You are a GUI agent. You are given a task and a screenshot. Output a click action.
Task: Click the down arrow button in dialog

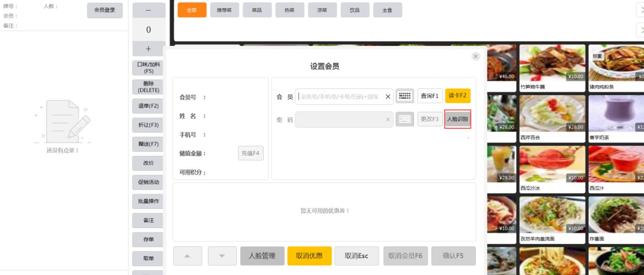(222, 256)
